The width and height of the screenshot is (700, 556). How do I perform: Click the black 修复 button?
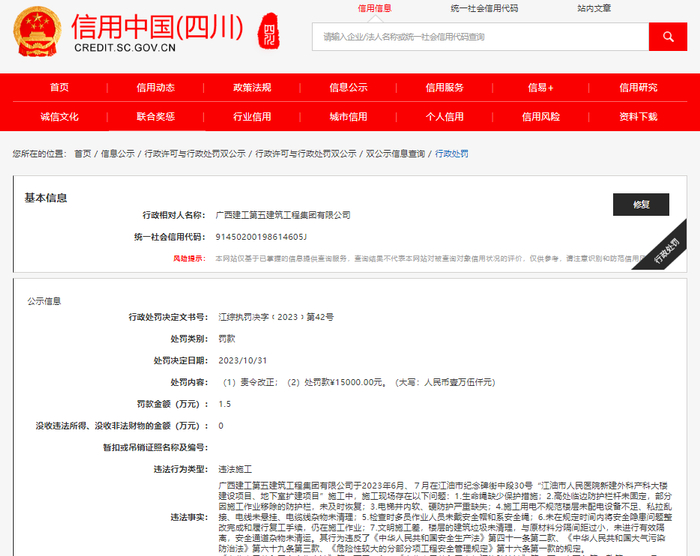pyautogui.click(x=641, y=205)
